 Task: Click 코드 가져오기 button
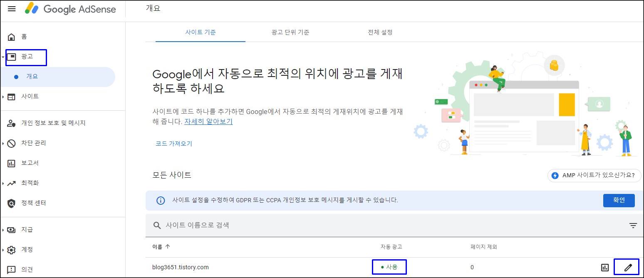[174, 144]
